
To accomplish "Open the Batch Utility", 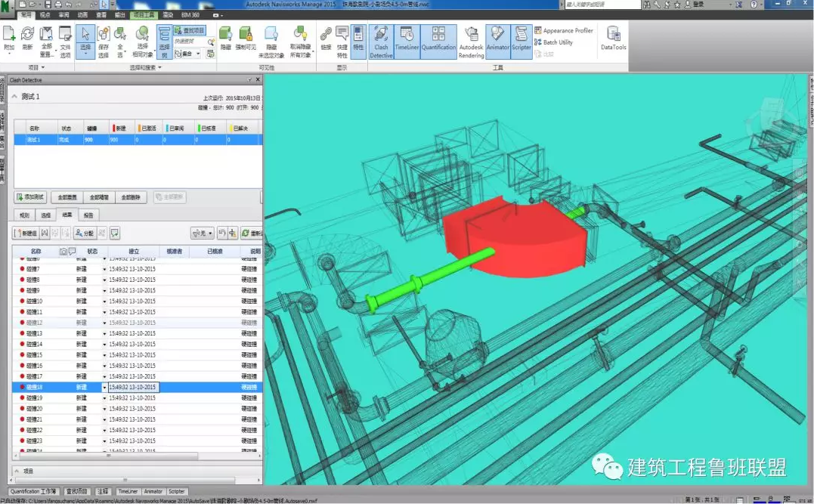I will 553,42.
